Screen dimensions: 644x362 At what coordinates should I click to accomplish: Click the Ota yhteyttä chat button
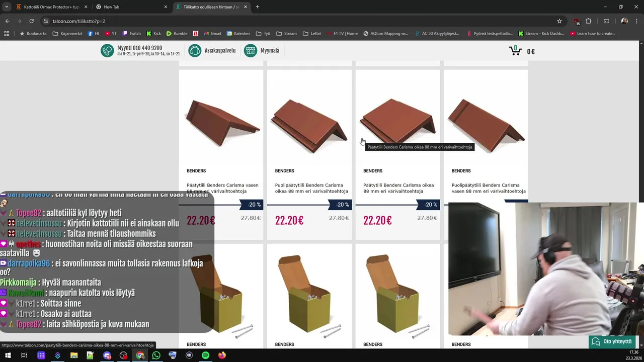pos(612,342)
